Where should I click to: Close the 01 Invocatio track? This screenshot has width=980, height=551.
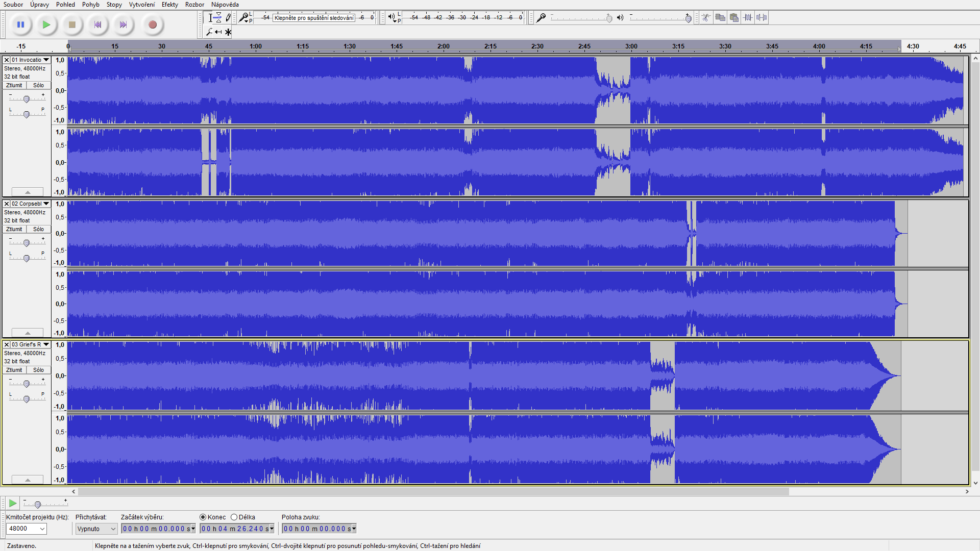[x=7, y=60]
